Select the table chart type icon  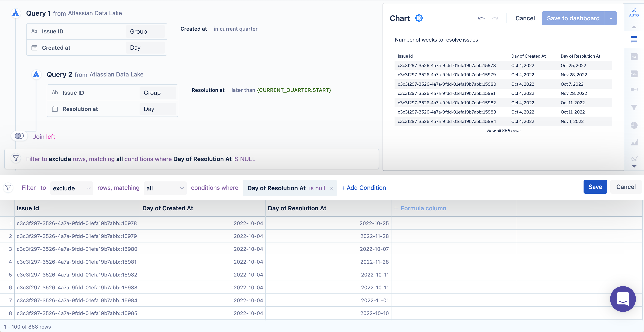coord(634,40)
